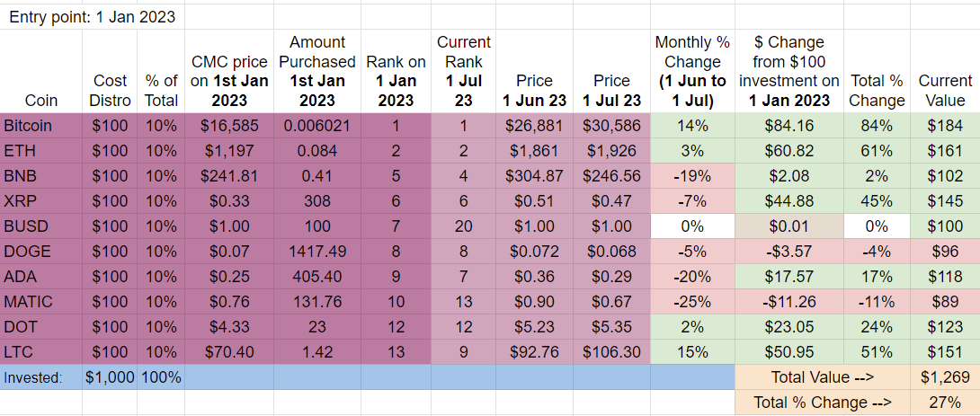980x416 pixels.
Task: Click the MATIC total change -11% cell
Action: point(877,302)
